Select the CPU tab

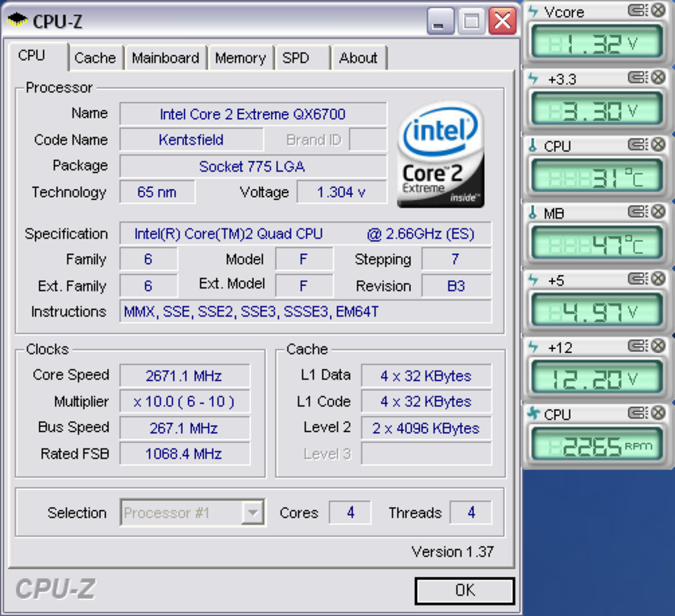[x=38, y=56]
